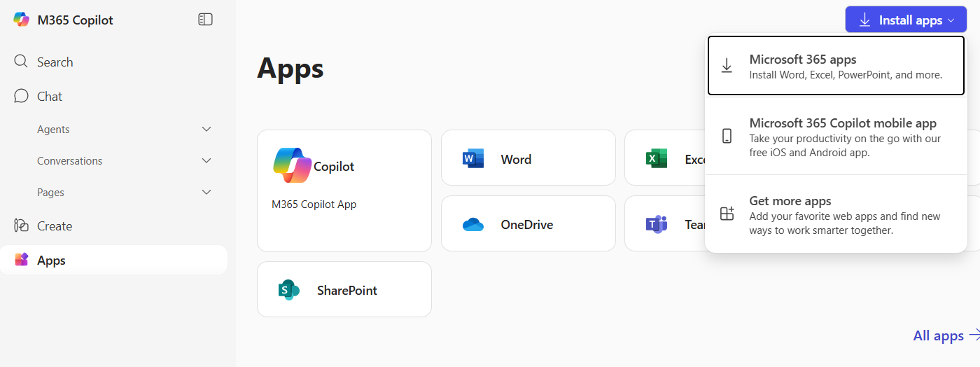Click the grid-plus icon beside Get more apps

pyautogui.click(x=727, y=214)
